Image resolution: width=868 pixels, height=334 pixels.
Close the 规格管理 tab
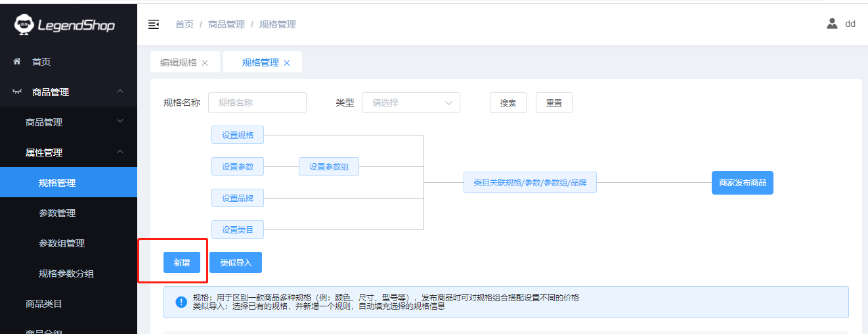[287, 63]
